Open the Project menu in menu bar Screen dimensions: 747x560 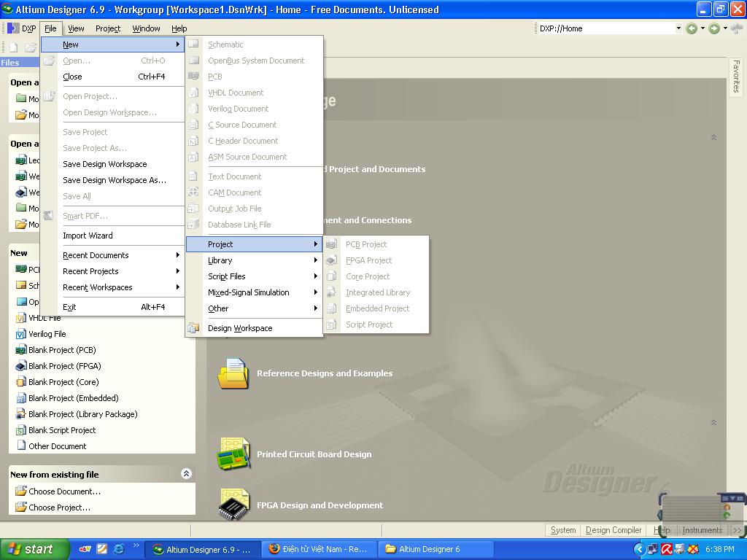coord(108,28)
